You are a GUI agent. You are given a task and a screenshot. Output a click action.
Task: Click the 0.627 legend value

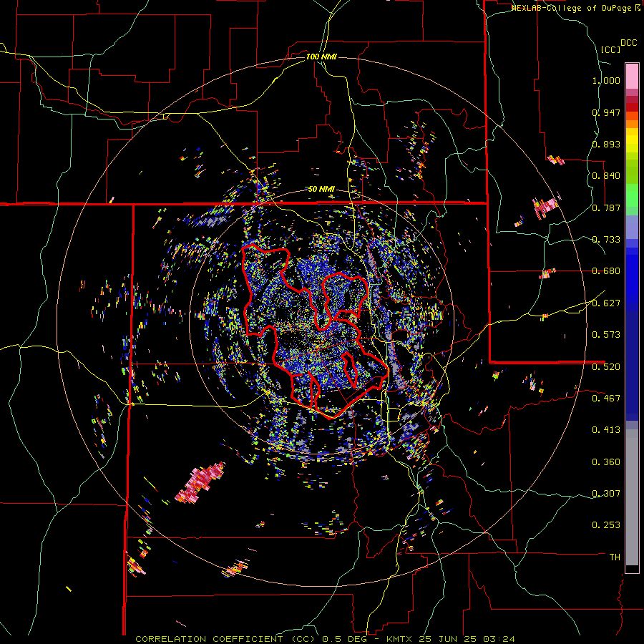606,303
